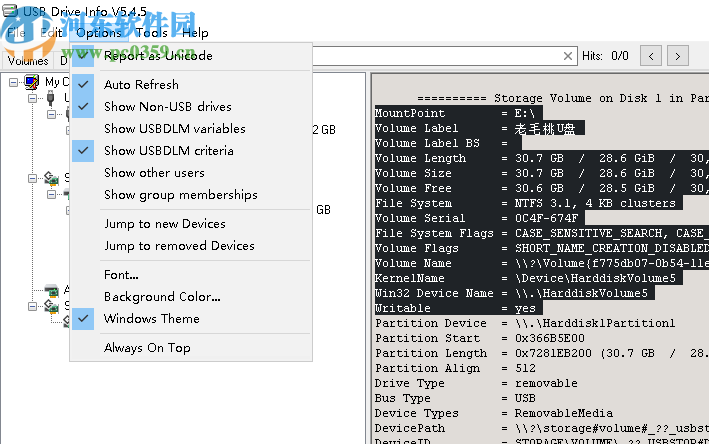
Task: Click the Volume Name line
Action: [x=542, y=263]
